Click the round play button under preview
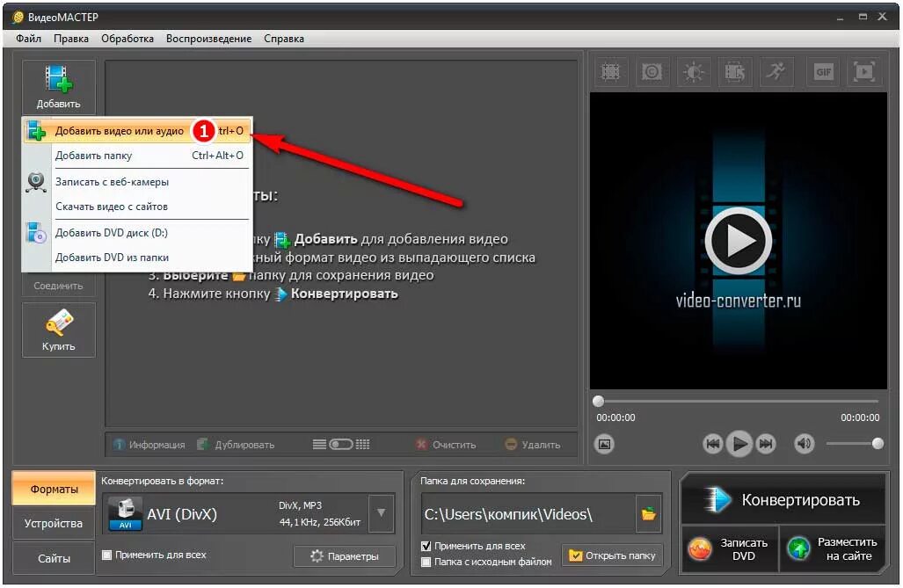Viewport: 903px width, 588px height. click(739, 444)
